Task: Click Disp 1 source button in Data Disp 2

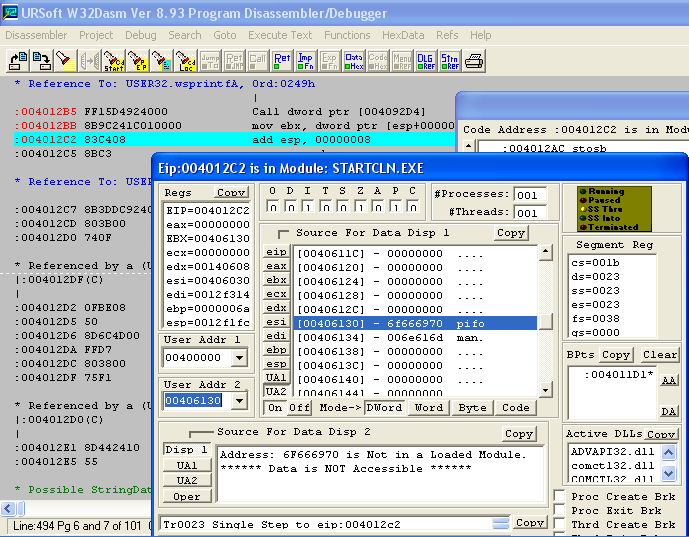Action: (187, 450)
